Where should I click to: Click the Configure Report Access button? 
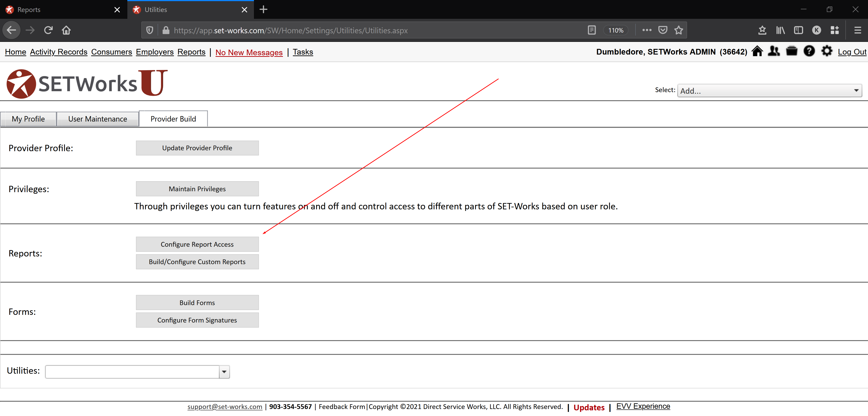197,244
